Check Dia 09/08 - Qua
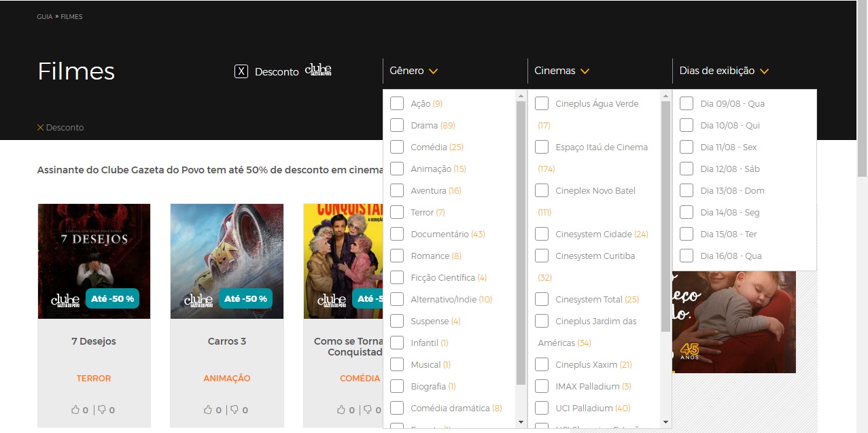Viewport: 868px width, 433px height. pyautogui.click(x=687, y=103)
